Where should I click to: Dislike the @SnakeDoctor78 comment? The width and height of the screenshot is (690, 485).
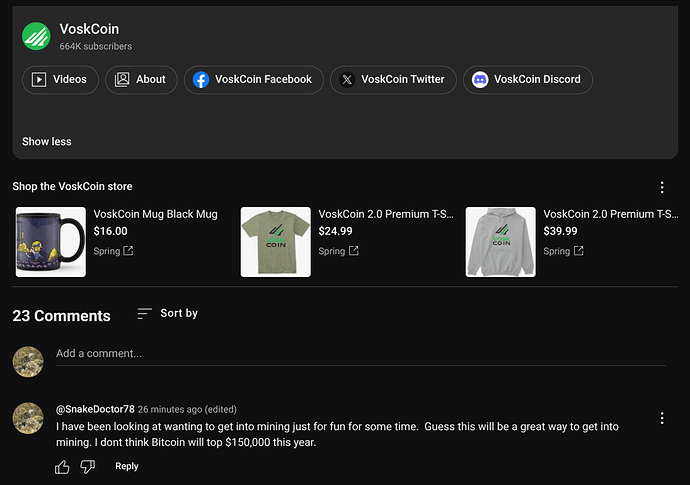tap(88, 467)
